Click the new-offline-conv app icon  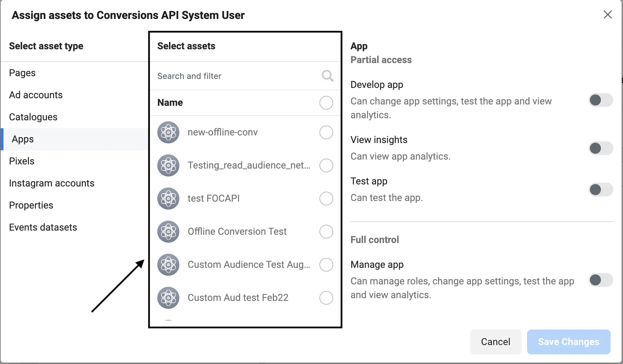tap(168, 132)
